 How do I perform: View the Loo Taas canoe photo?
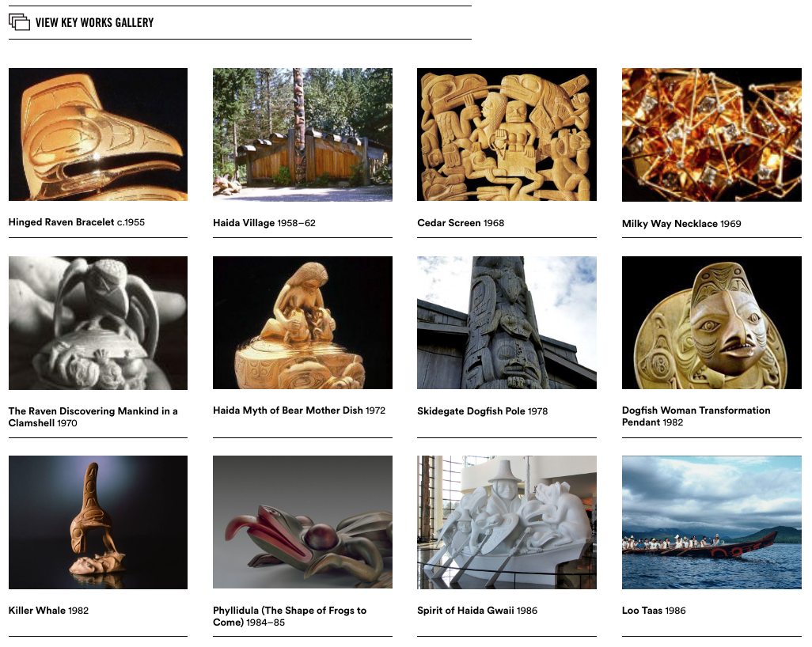tap(711, 522)
